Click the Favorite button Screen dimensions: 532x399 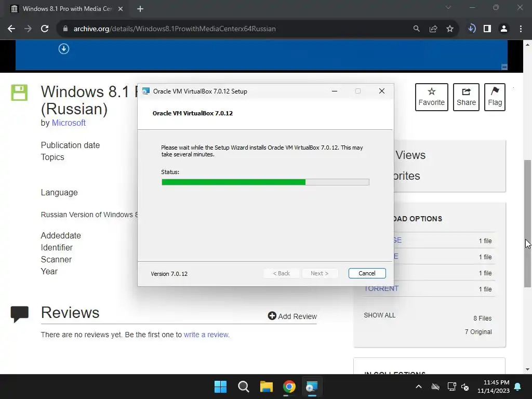[x=432, y=97]
